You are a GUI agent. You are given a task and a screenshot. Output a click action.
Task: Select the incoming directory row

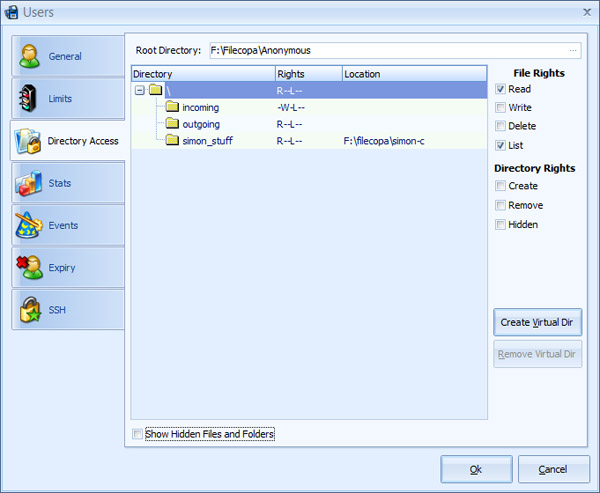tap(309, 108)
